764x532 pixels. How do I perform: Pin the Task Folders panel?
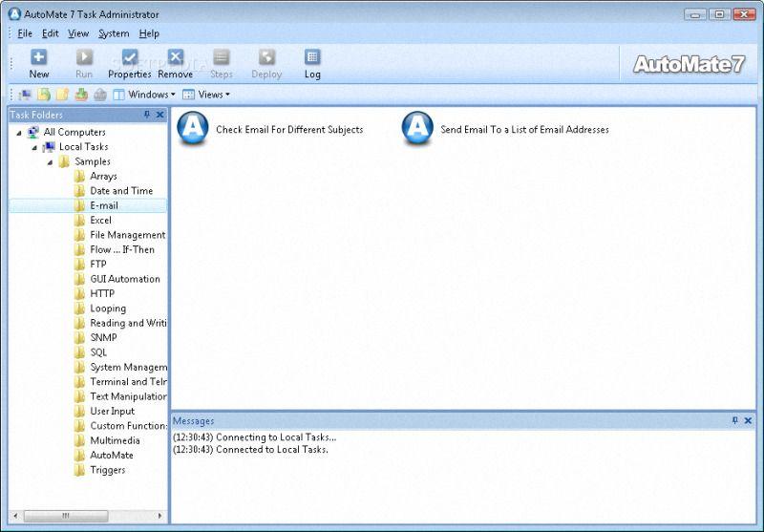click(147, 115)
